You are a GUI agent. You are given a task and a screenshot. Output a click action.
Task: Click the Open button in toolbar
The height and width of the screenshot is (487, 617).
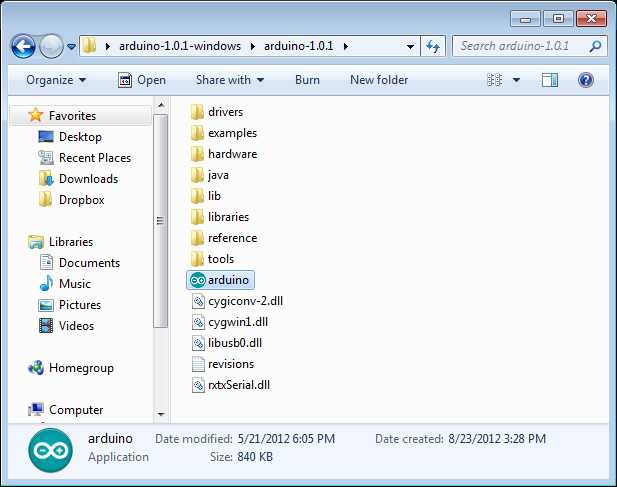(142, 80)
